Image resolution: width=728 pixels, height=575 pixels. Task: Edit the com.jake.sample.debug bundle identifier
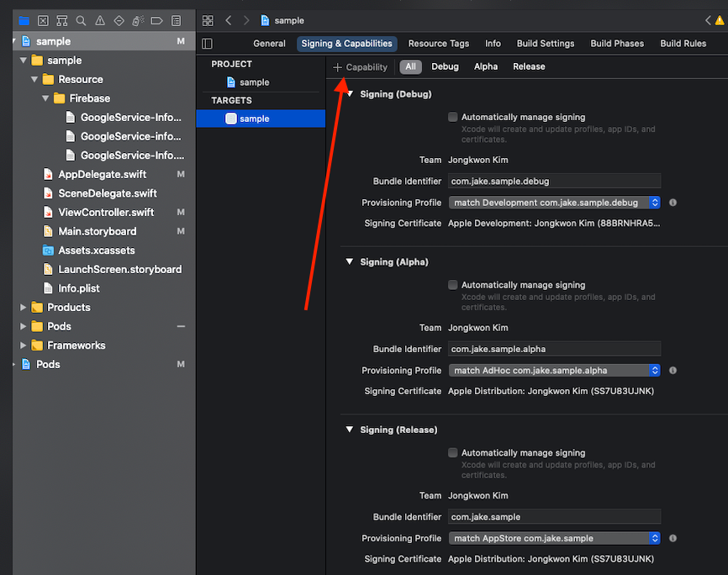(x=554, y=181)
